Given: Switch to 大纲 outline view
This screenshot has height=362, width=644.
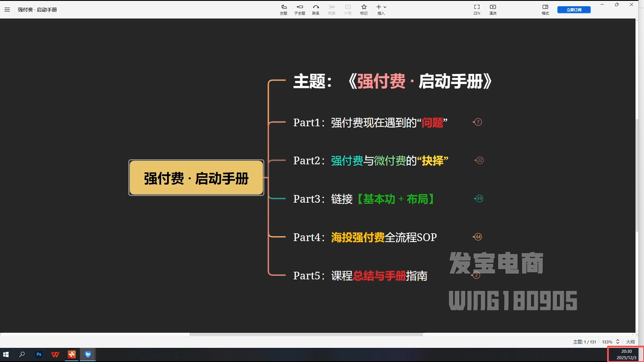Looking at the screenshot, I should click(x=630, y=342).
